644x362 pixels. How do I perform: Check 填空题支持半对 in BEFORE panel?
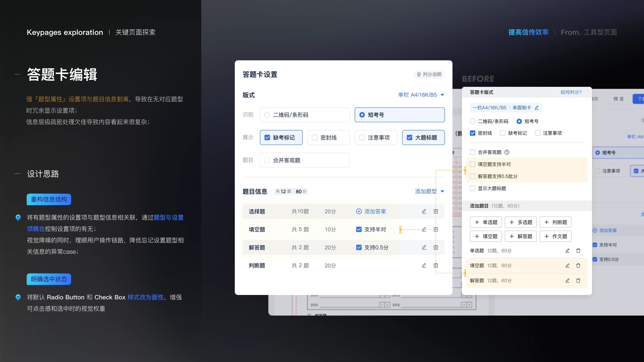(472, 164)
